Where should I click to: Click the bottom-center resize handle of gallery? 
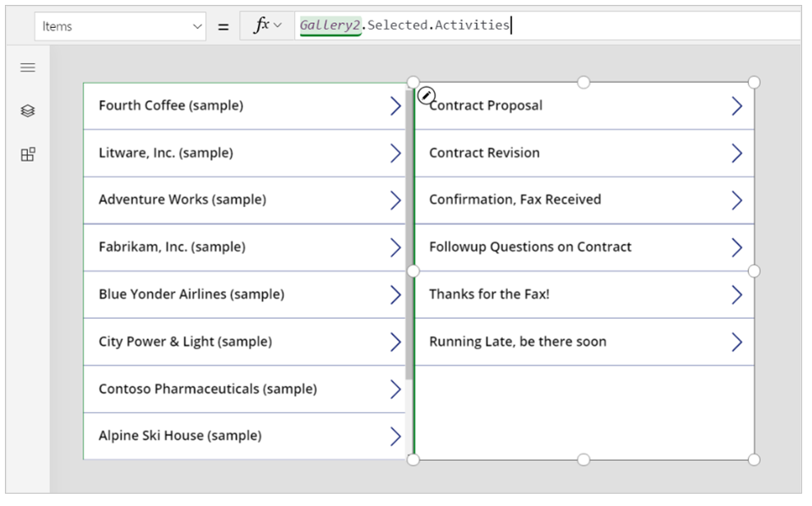pyautogui.click(x=584, y=459)
